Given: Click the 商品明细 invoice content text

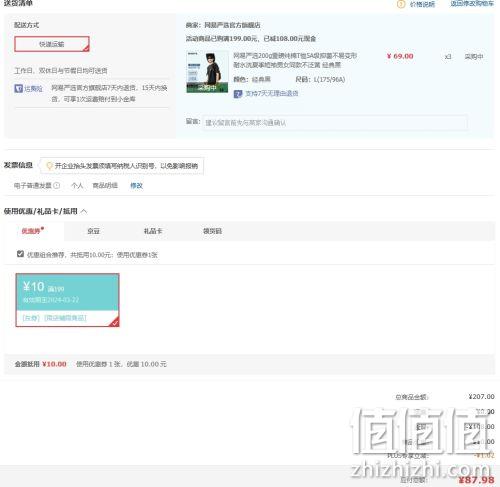Looking at the screenshot, I should point(105,186).
